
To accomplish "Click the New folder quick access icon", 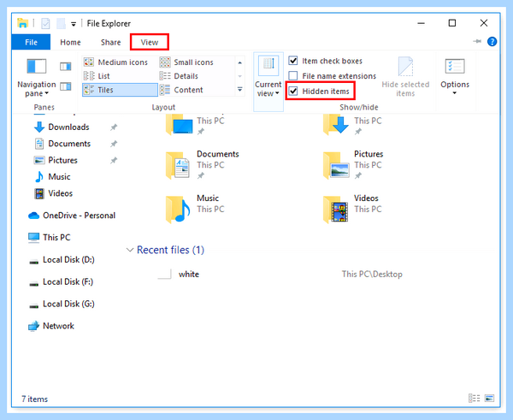I will (x=61, y=24).
